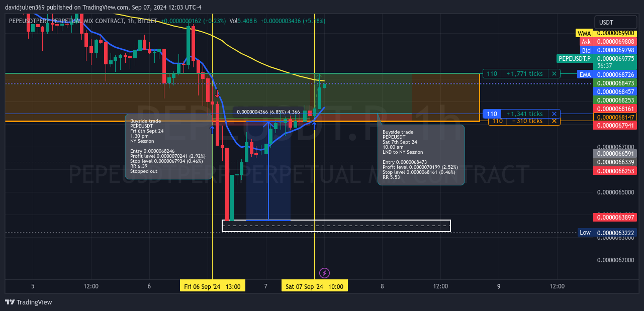Click the Low price label

(x=585, y=233)
